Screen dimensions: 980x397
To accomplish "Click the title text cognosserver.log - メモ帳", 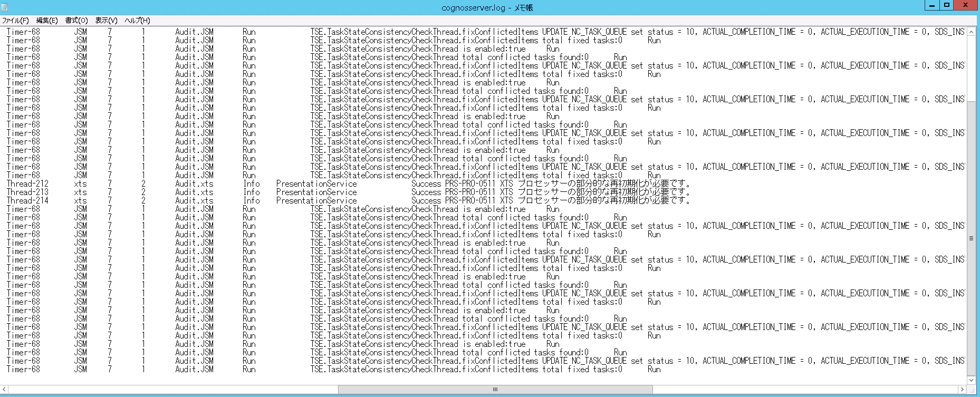I will (x=487, y=7).
